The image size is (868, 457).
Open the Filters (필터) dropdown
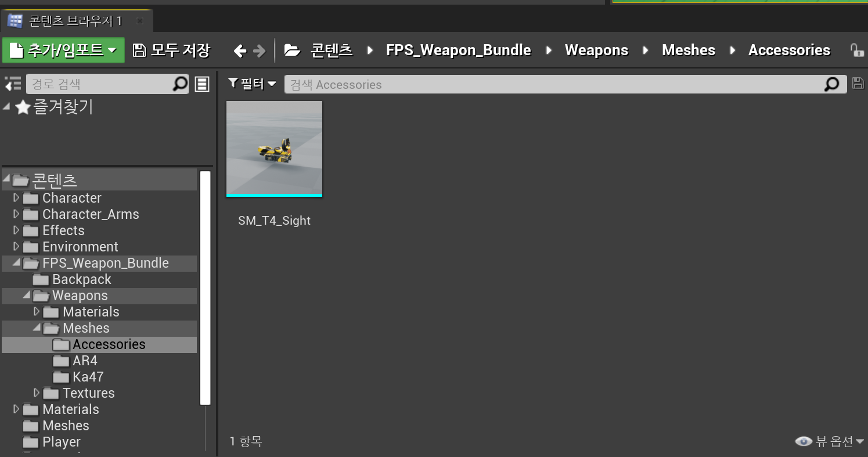click(x=252, y=84)
